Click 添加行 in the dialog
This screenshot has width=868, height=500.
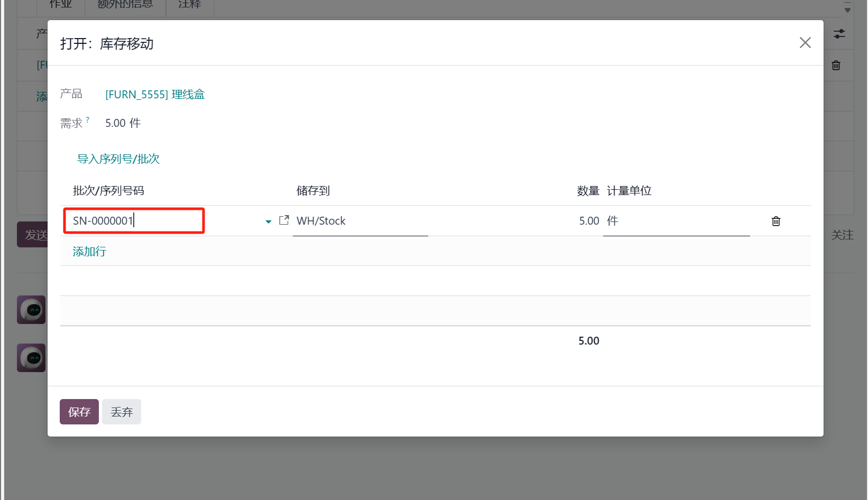click(x=89, y=252)
